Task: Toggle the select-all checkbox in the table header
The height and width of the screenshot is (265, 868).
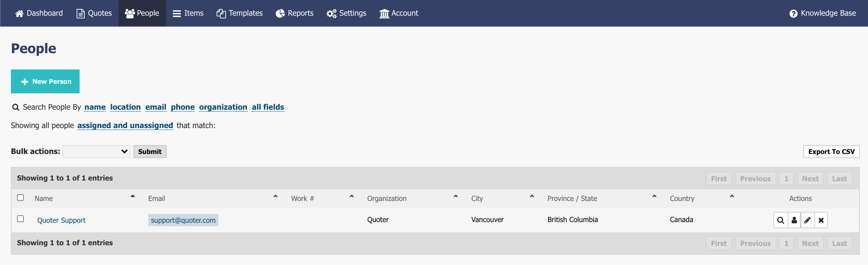Action: [20, 198]
